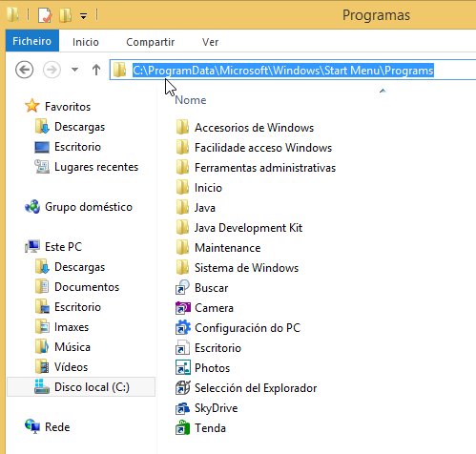Click the Forward arrow button
Image resolution: width=476 pixels, height=454 pixels.
(x=52, y=70)
